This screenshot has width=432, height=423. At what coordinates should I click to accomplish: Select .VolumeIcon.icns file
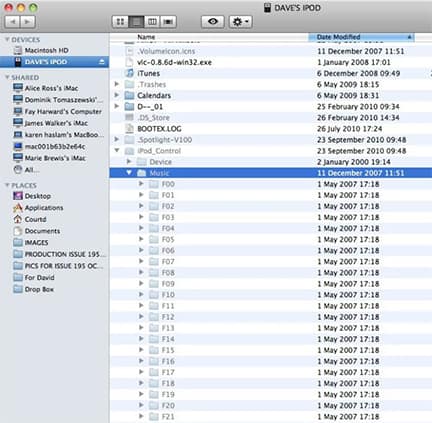pos(166,51)
